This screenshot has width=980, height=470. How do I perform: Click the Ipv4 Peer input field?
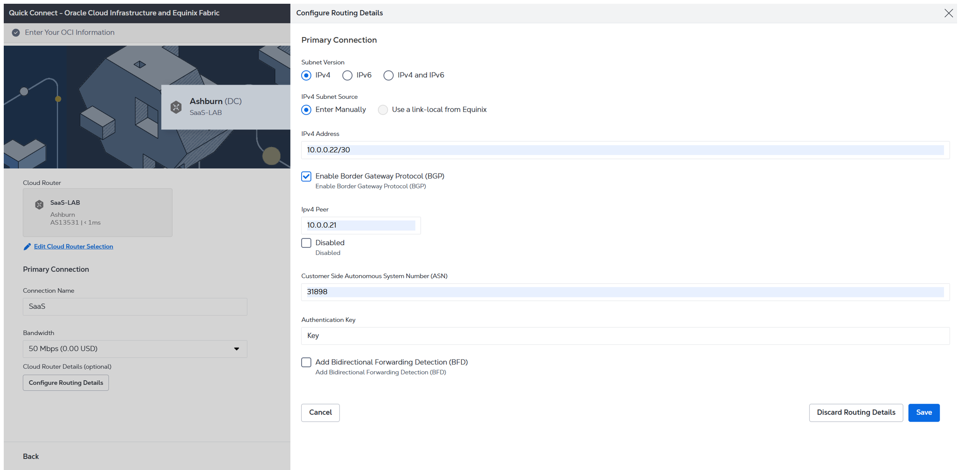click(x=360, y=225)
